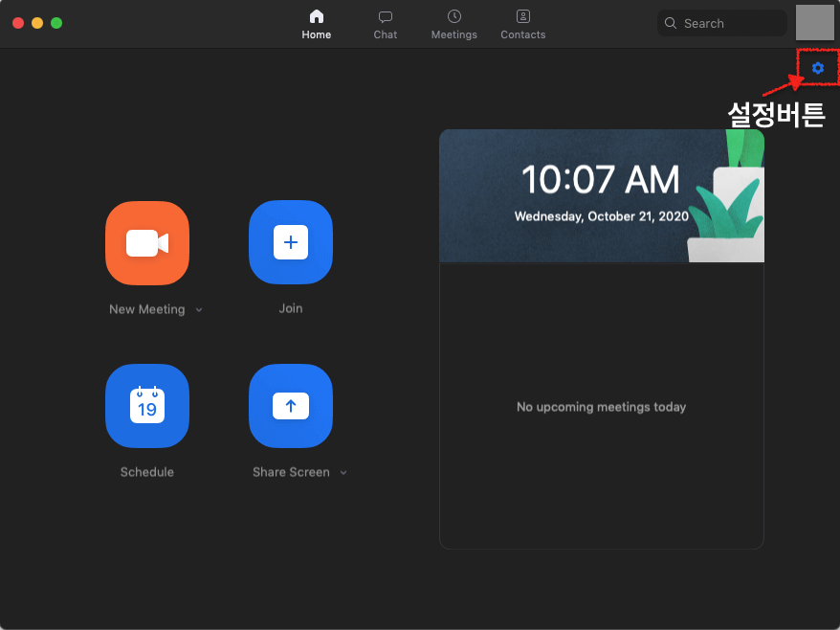Viewport: 840px width, 630px height.
Task: Click the Share Screen arrow icon
Action: [x=291, y=406]
